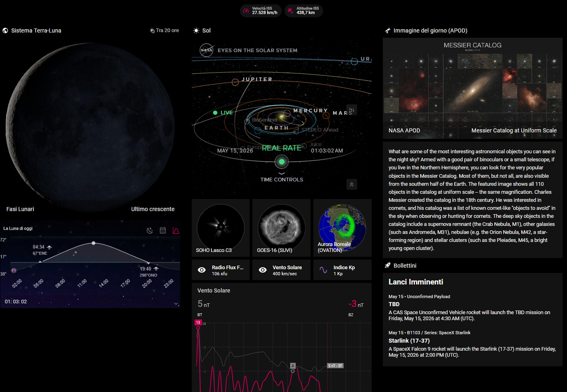Collapse panel with double up chevron button
The image size is (567, 392).
(352, 184)
